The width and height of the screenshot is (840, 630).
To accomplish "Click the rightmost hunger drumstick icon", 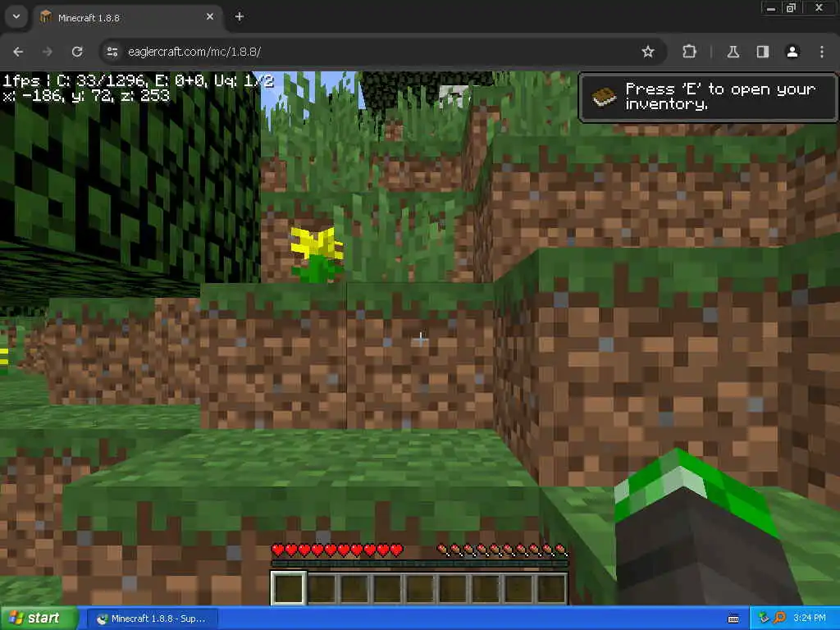I will pos(560,550).
